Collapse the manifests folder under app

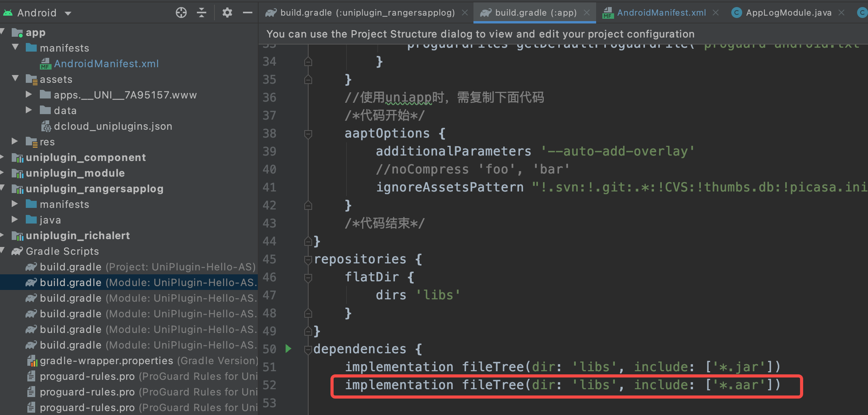(16, 47)
